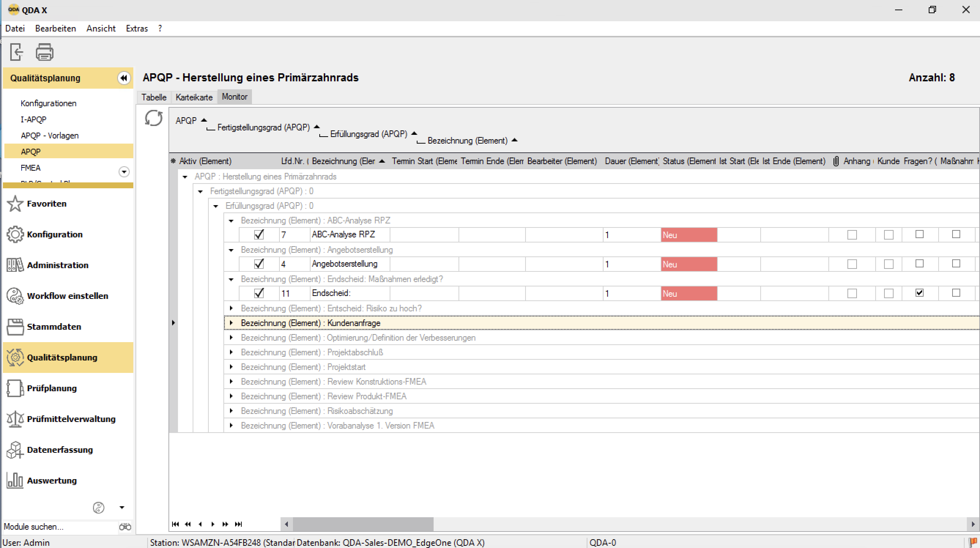Go to next record arrow
Image resolution: width=980 pixels, height=548 pixels.
(213, 524)
